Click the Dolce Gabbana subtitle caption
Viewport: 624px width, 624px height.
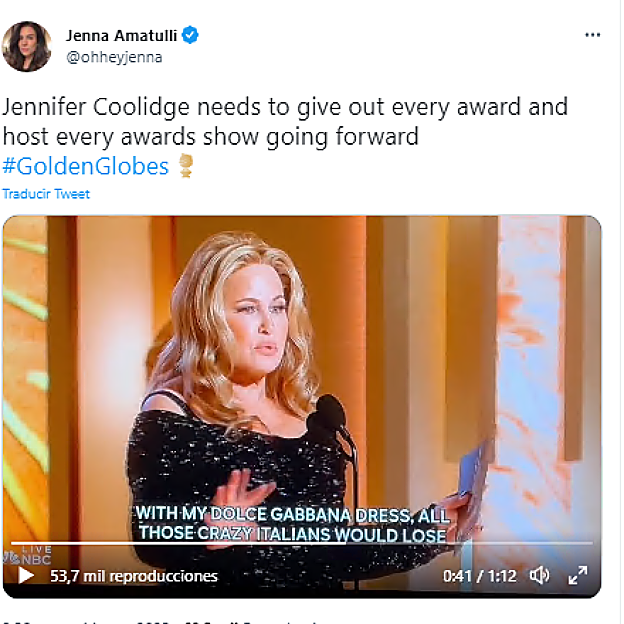[x=291, y=524]
